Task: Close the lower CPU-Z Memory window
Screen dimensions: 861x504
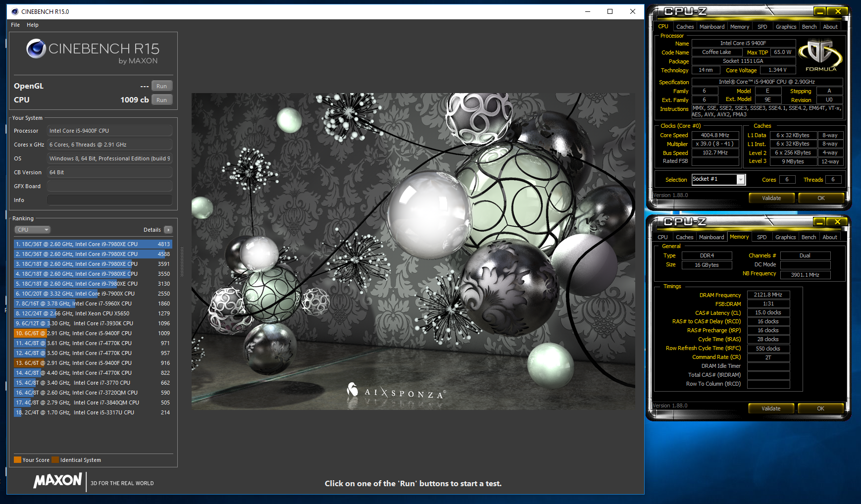Action: (838, 222)
